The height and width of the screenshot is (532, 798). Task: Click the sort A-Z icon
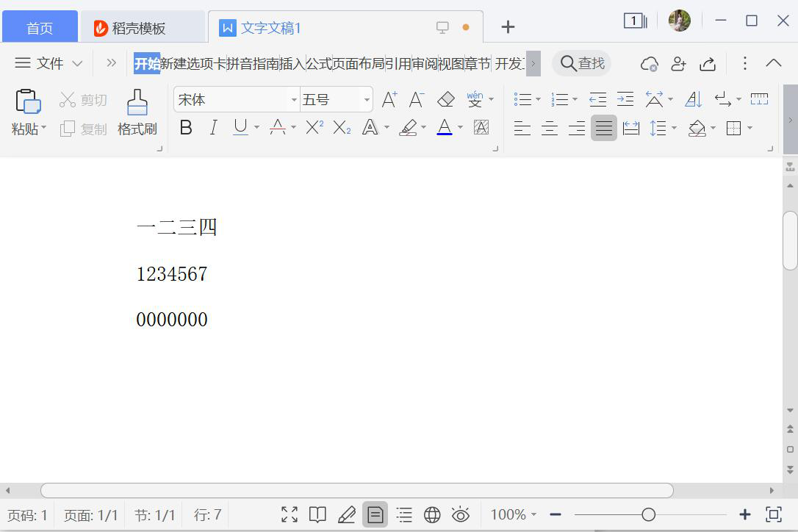click(x=693, y=99)
